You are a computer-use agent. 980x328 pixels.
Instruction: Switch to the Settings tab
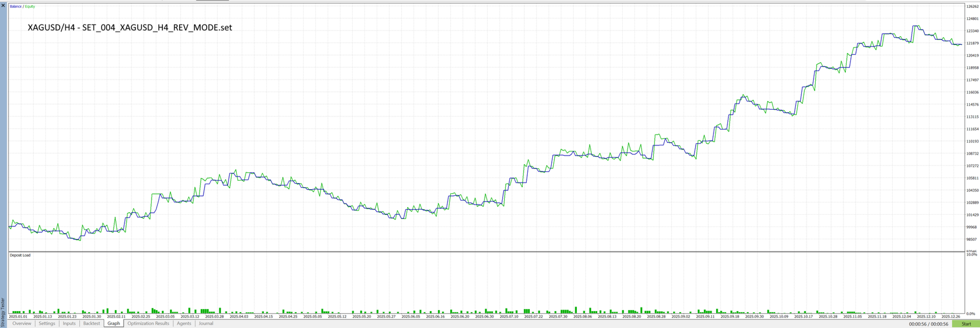pos(46,323)
